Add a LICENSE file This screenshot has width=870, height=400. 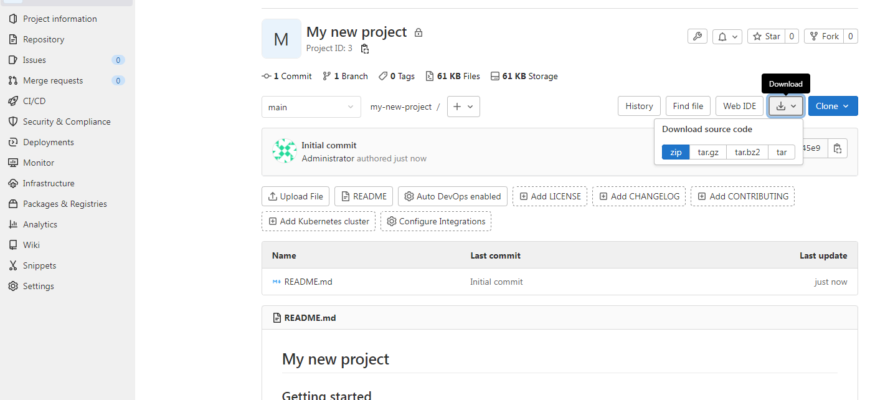550,196
